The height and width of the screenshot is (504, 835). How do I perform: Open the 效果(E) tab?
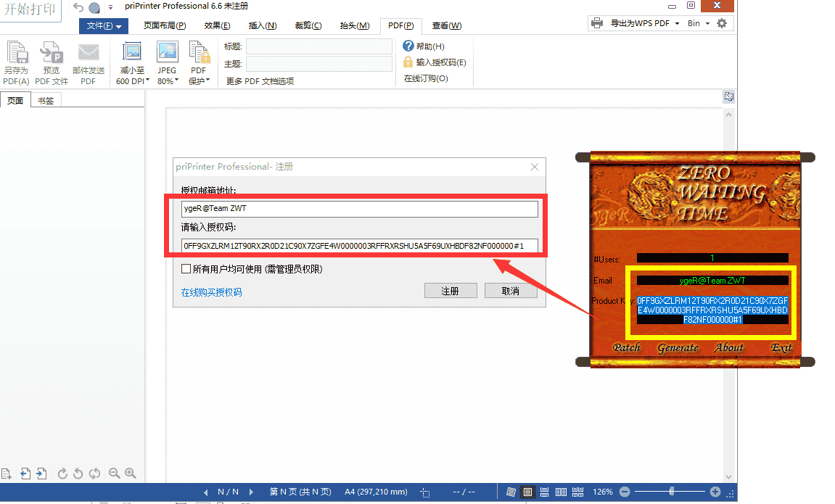217,25
